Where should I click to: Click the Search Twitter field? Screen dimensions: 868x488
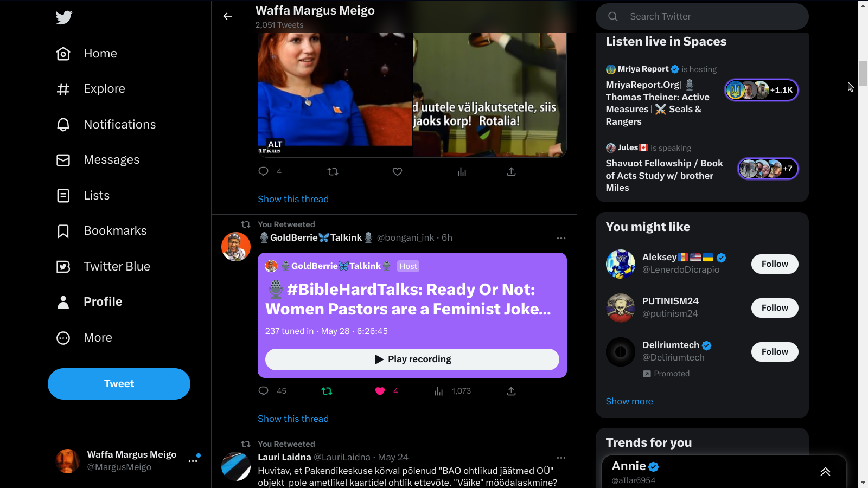point(702,16)
